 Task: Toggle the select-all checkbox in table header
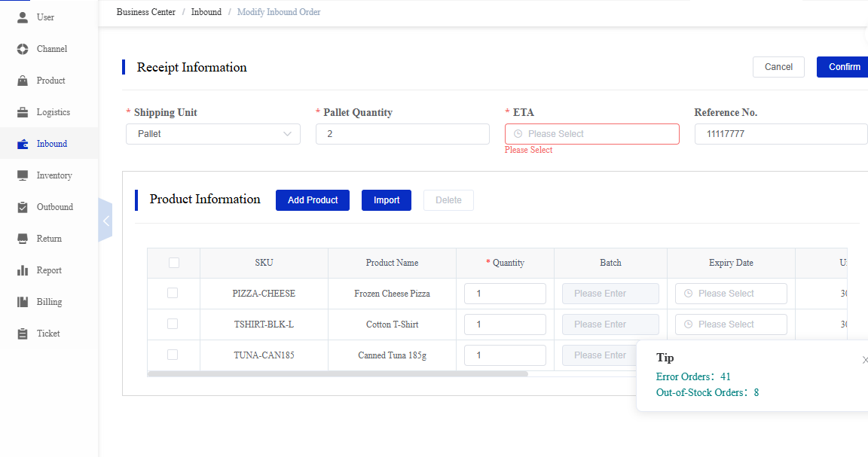pyautogui.click(x=174, y=263)
